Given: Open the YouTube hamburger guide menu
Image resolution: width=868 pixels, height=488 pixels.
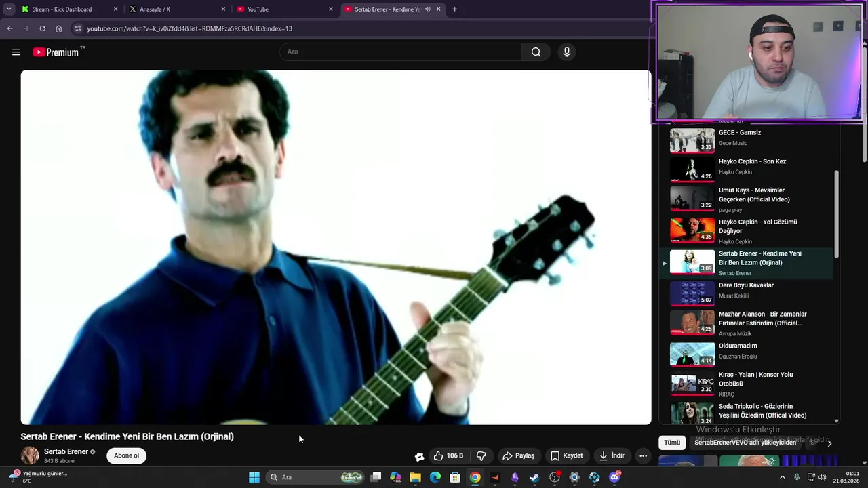Looking at the screenshot, I should (x=16, y=52).
